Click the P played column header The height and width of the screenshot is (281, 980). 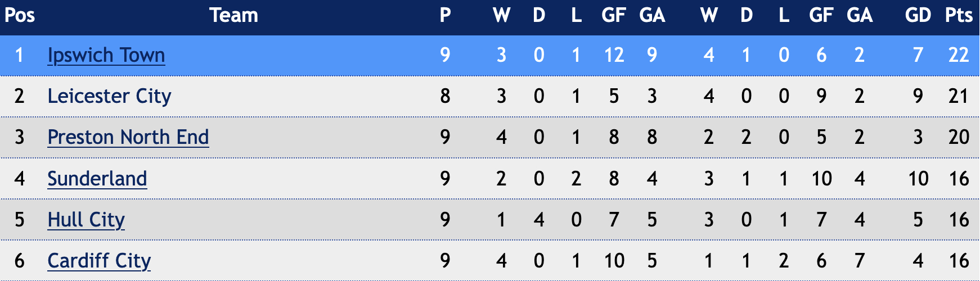click(445, 15)
